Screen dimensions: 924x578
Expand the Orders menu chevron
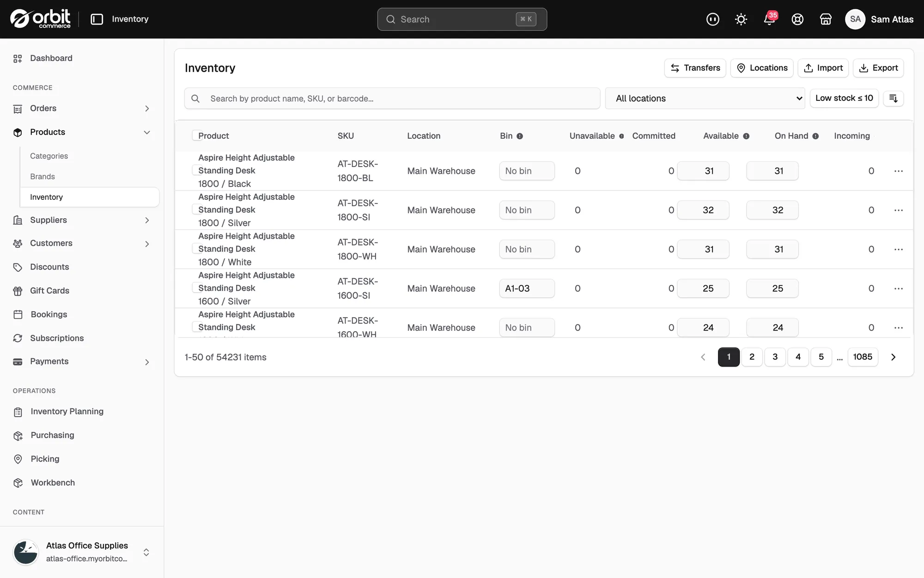147,109
